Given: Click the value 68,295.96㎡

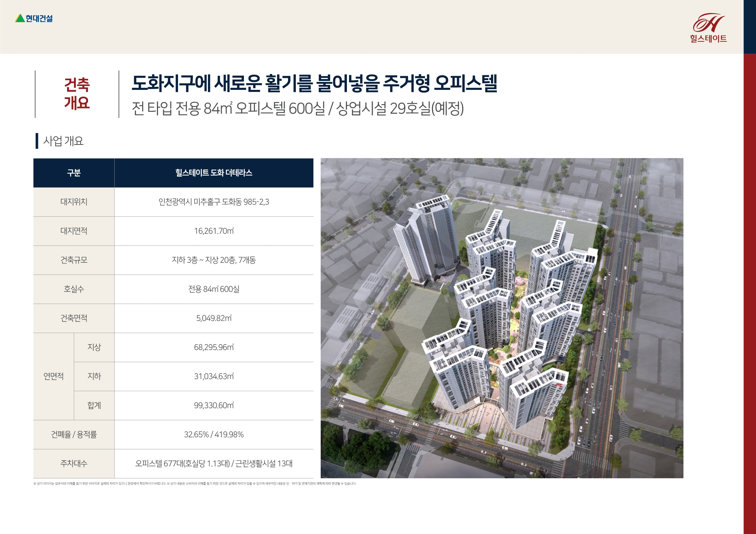Looking at the screenshot, I should (214, 347).
